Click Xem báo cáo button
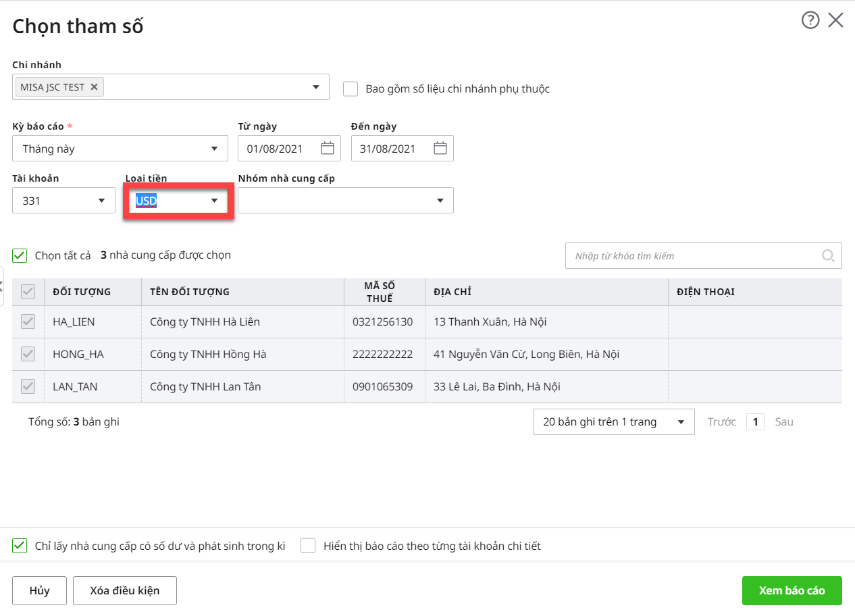The height and width of the screenshot is (616, 855). tap(792, 590)
